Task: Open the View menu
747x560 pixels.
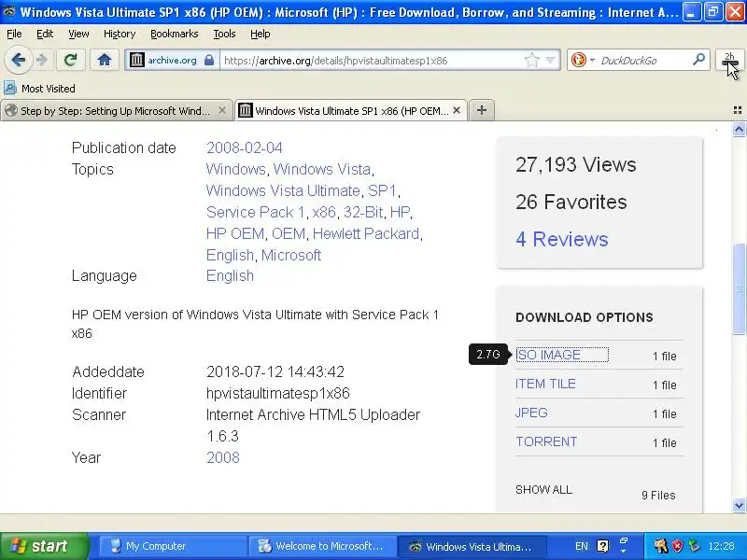Action: (x=78, y=34)
